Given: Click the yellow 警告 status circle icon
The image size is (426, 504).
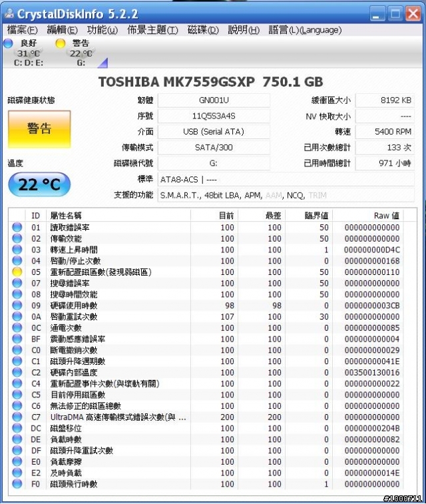Looking at the screenshot, I should 60,43.
